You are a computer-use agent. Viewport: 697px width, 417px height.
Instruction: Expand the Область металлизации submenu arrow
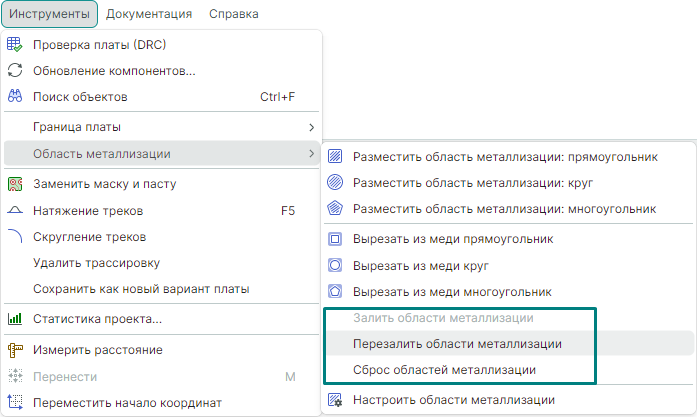pos(311,153)
